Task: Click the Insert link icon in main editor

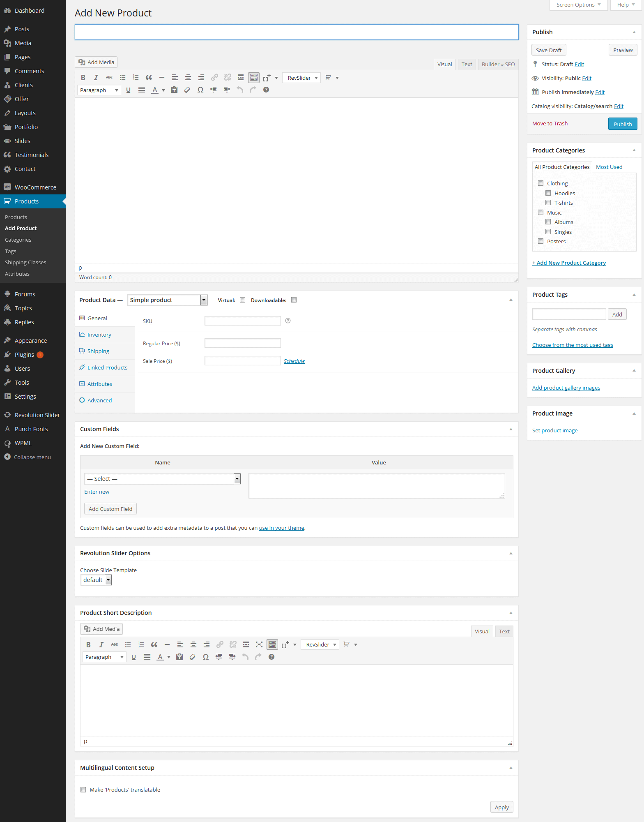Action: 214,78
